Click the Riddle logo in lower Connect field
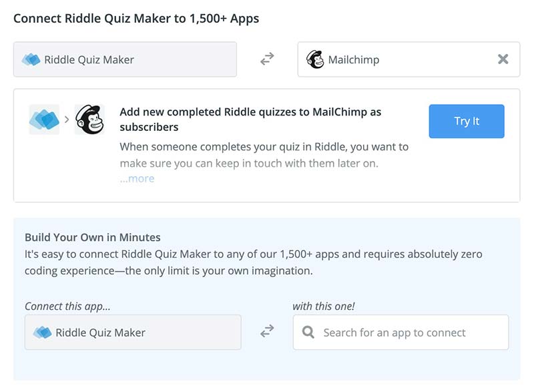Viewport: 534px width, 392px height. pos(43,333)
